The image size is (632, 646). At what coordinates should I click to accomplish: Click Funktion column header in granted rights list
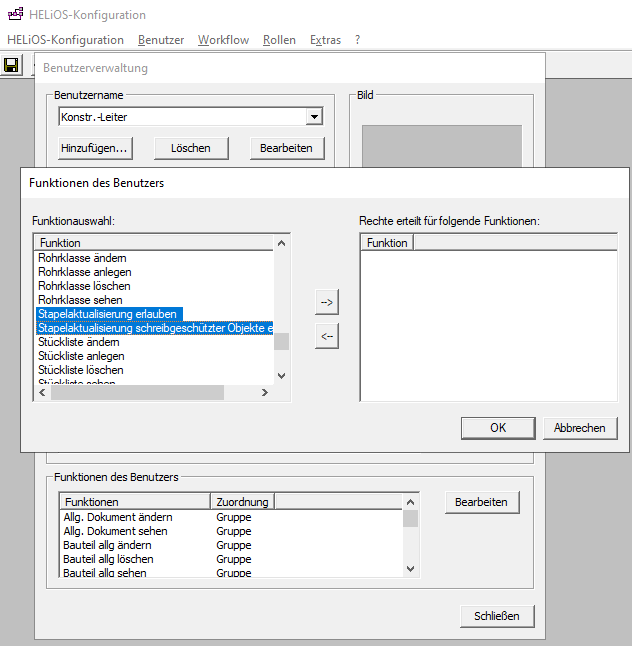[x=387, y=243]
